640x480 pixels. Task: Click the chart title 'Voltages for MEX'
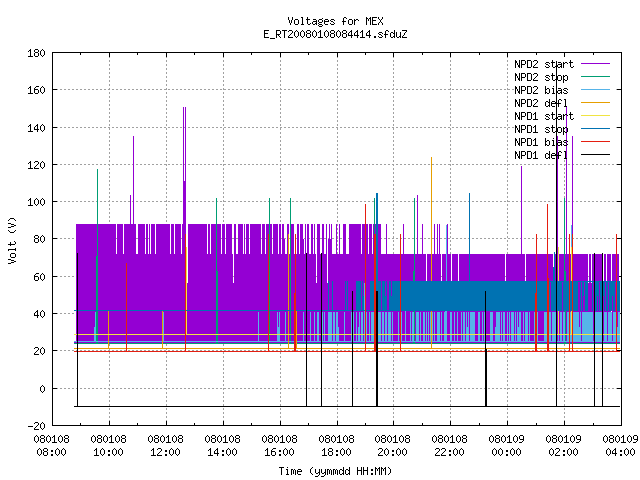tap(335, 21)
